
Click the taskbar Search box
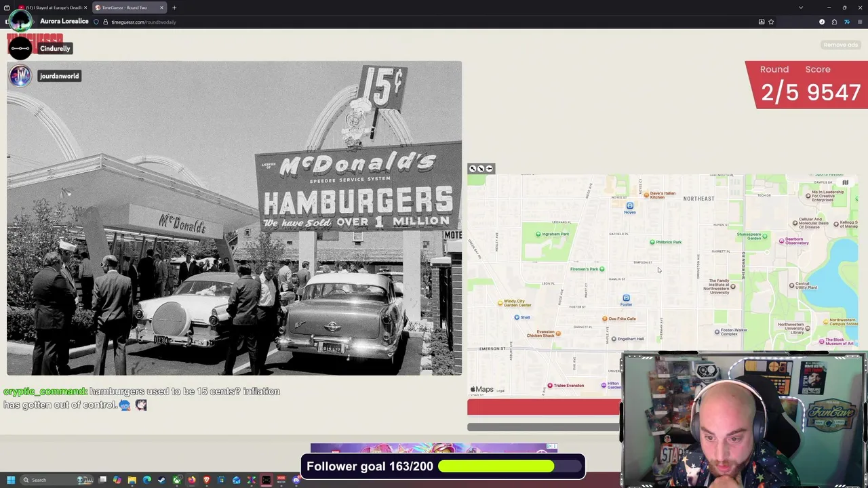tap(58, 480)
